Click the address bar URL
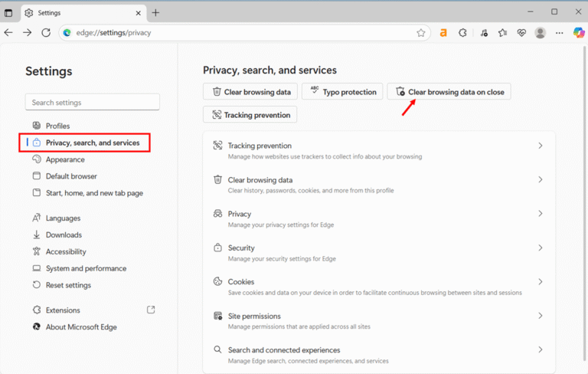This screenshot has width=588, height=374. tap(113, 33)
